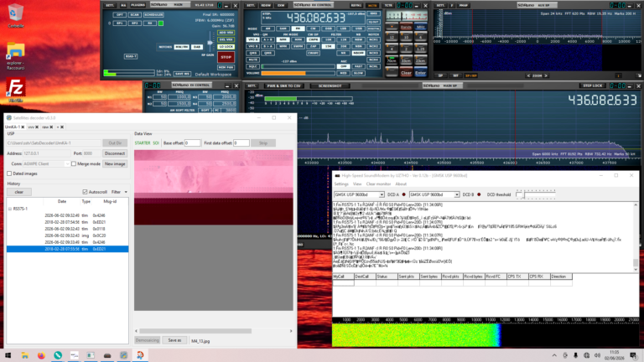Open the notification center icon

point(633,355)
